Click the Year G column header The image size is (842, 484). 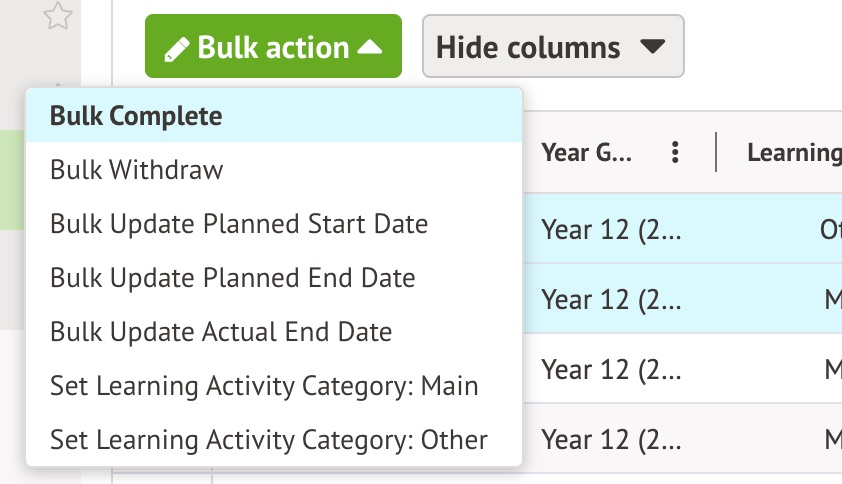pos(587,152)
